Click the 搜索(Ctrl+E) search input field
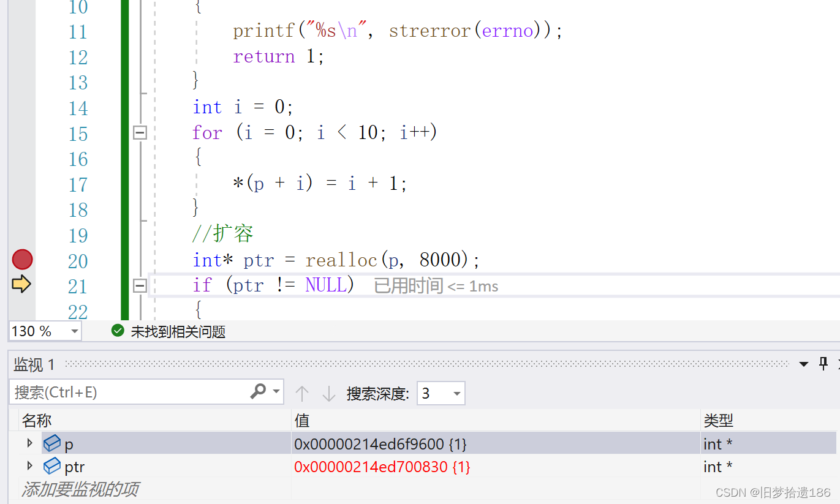 pos(129,392)
